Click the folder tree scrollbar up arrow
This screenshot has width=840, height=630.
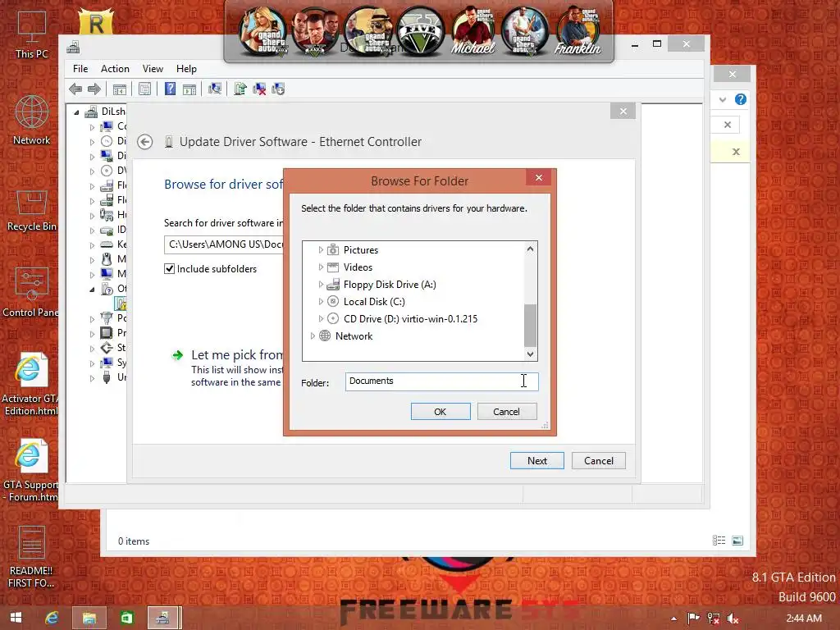tap(530, 249)
